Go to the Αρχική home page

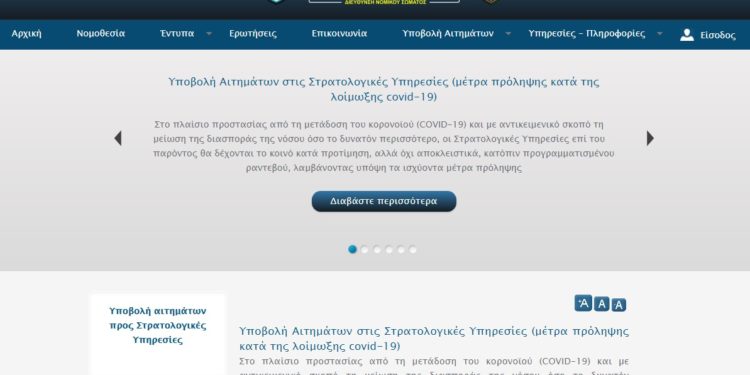coord(27,34)
